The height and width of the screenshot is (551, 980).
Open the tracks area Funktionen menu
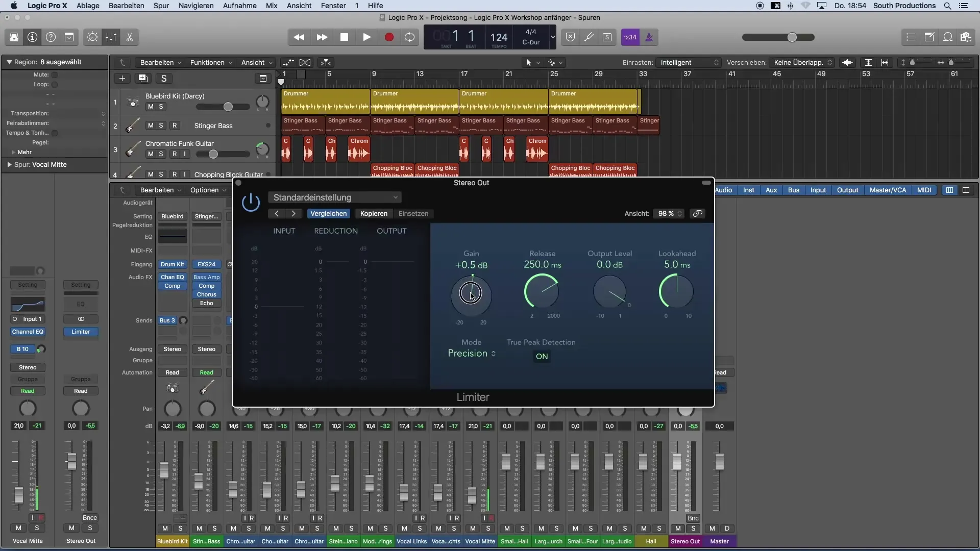click(211, 63)
